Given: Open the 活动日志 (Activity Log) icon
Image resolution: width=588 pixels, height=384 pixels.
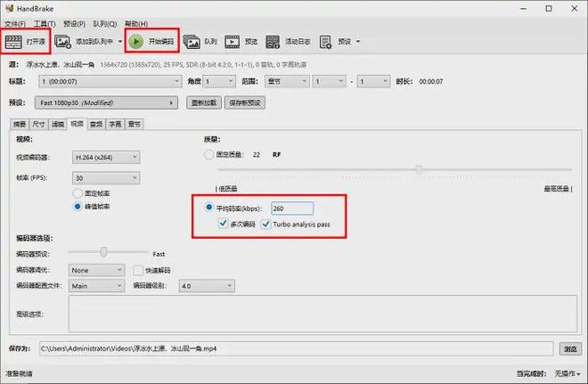Looking at the screenshot, I should click(273, 41).
